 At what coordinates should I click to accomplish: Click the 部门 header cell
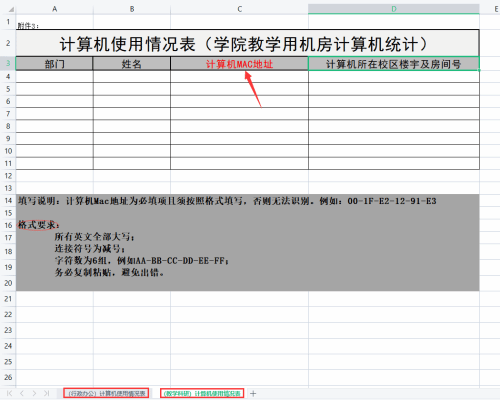[54, 64]
